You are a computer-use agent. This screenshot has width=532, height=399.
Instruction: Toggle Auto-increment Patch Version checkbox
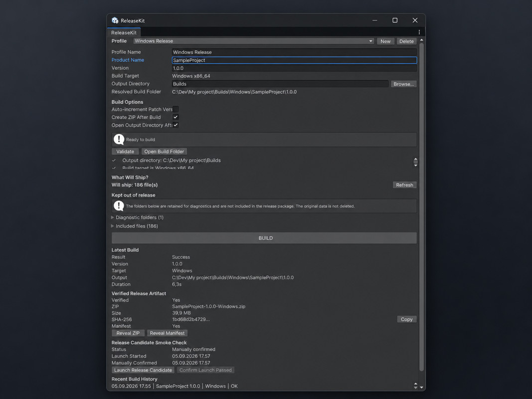(x=176, y=109)
